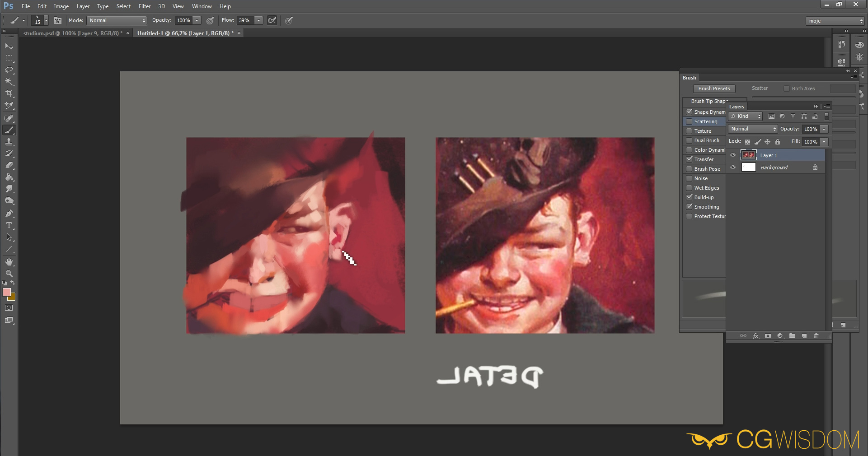Screen dimensions: 868x456
Task: Click the Flow percentage field
Action: [x=245, y=20]
